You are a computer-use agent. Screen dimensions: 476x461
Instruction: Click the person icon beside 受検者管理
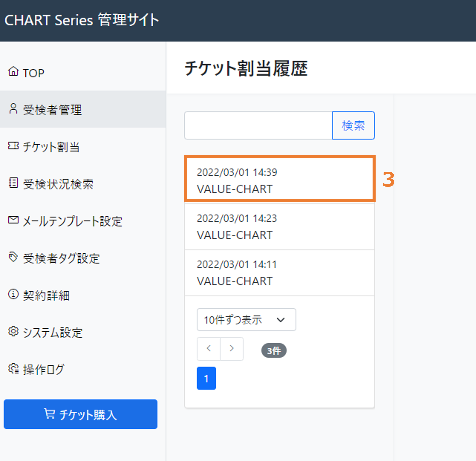[13, 109]
